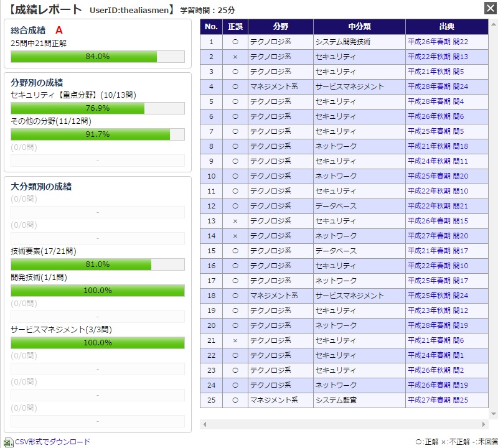The height and width of the screenshot is (448, 498).
Task: Open question link 平成28年春期 問24
Action: coord(438,86)
